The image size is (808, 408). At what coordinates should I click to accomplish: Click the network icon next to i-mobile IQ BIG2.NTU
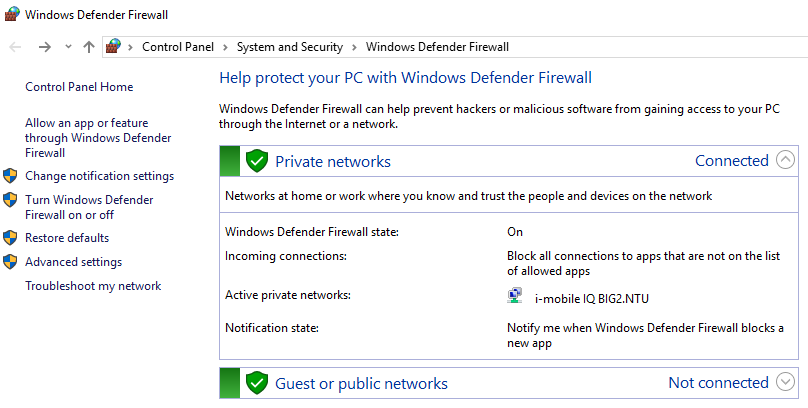[x=515, y=295]
